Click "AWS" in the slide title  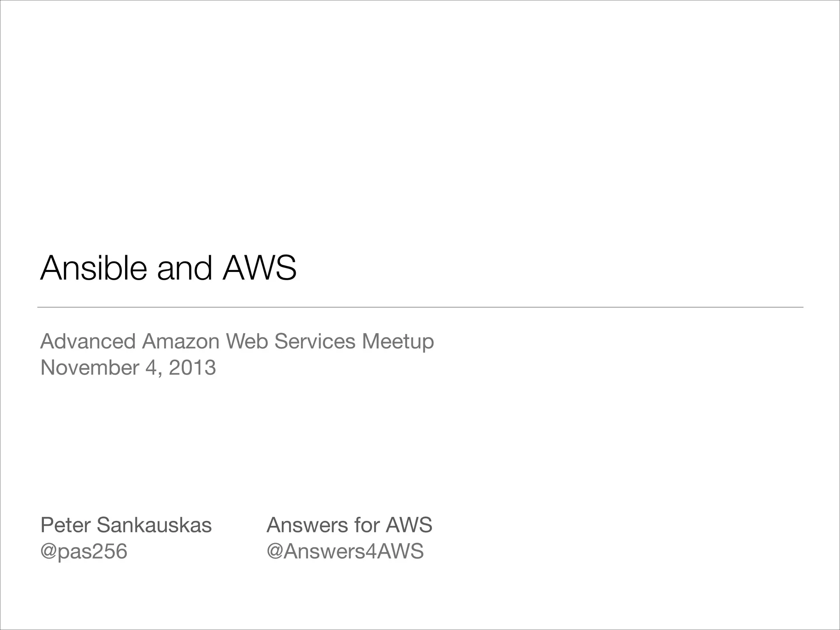[259, 268]
